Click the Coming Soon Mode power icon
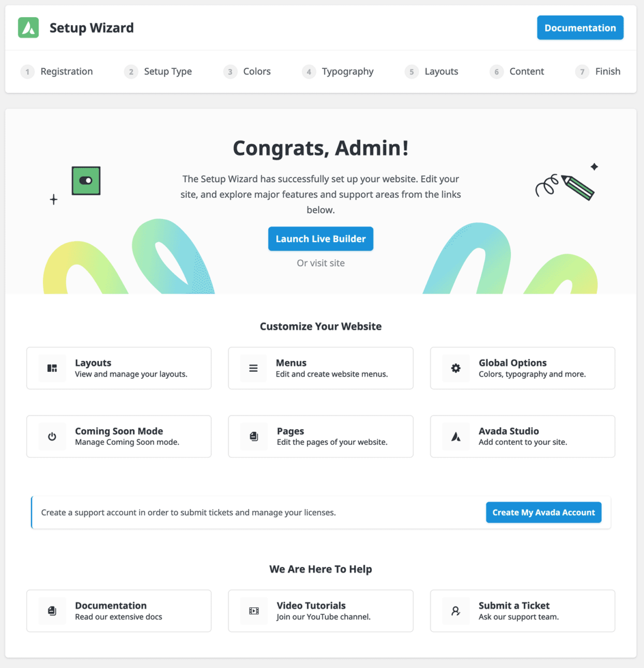 (52, 436)
